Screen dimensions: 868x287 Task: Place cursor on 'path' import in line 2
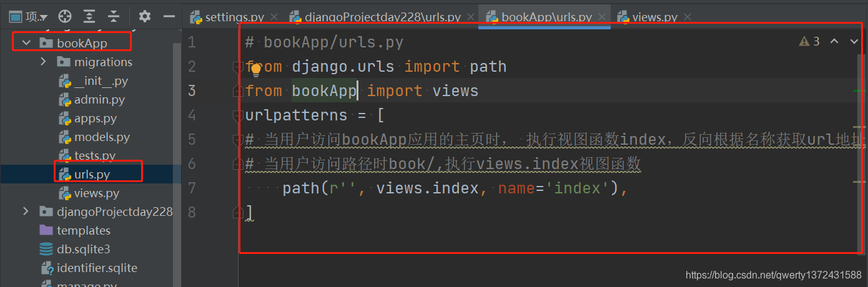pyautogui.click(x=488, y=67)
